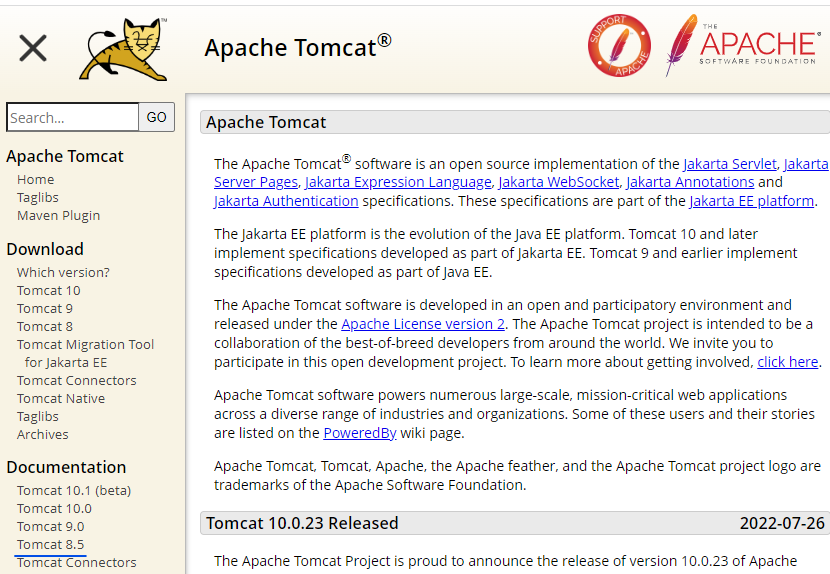Click the 'Apache Tomcat' sidebar heading

(65, 156)
